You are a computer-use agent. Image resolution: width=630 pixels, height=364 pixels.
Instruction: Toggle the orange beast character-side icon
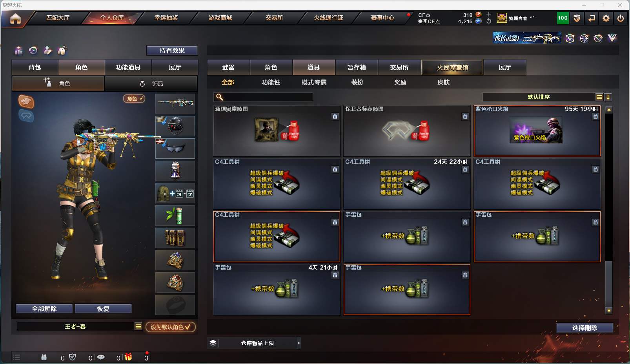(x=26, y=101)
